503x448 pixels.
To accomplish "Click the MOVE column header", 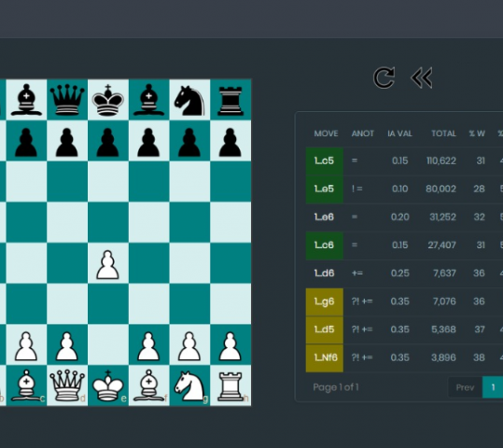I will (326, 133).
